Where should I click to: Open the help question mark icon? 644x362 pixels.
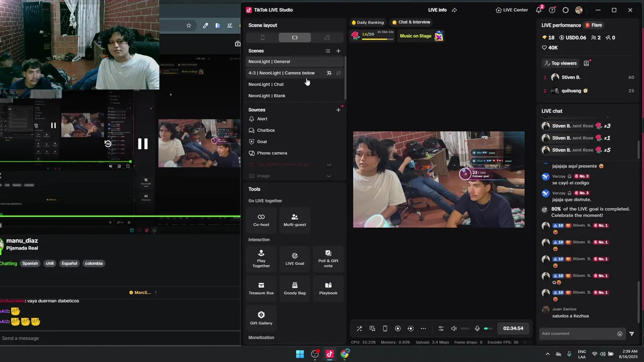pos(552,10)
